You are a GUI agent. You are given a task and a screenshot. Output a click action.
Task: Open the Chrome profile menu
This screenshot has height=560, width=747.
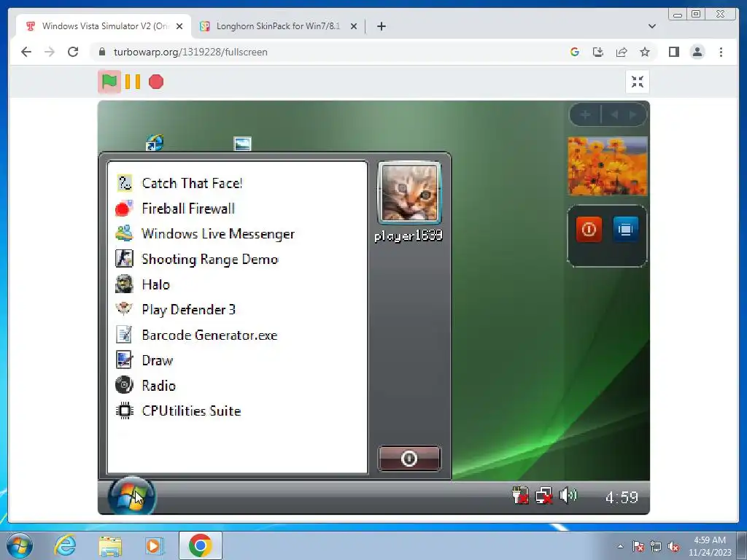point(697,52)
